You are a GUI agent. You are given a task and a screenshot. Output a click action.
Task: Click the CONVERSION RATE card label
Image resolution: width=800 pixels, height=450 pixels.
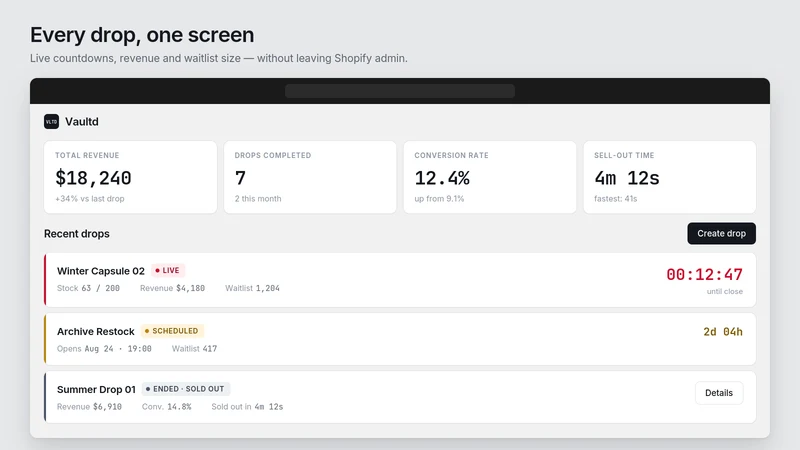tap(452, 155)
